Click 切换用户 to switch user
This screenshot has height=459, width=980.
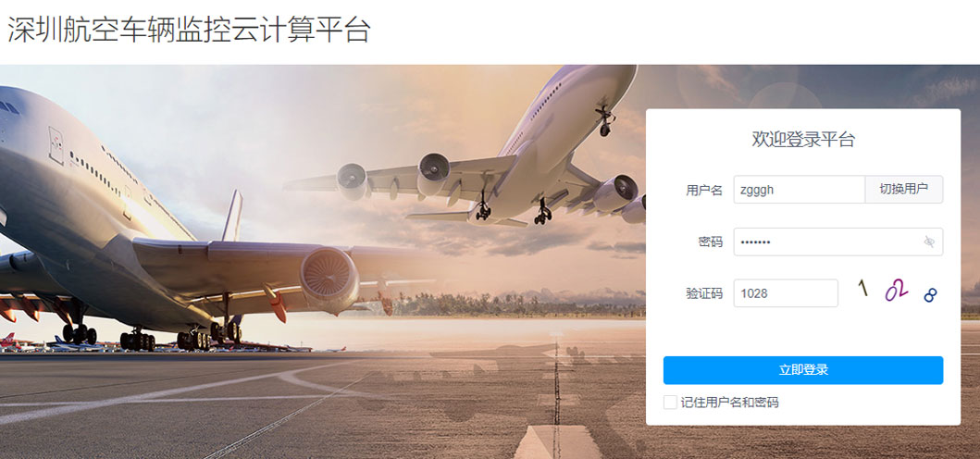click(904, 190)
